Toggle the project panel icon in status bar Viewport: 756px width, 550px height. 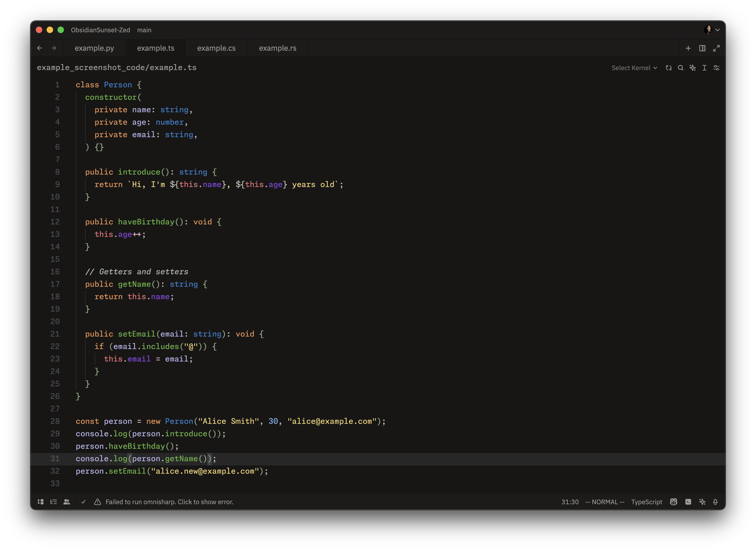41,502
